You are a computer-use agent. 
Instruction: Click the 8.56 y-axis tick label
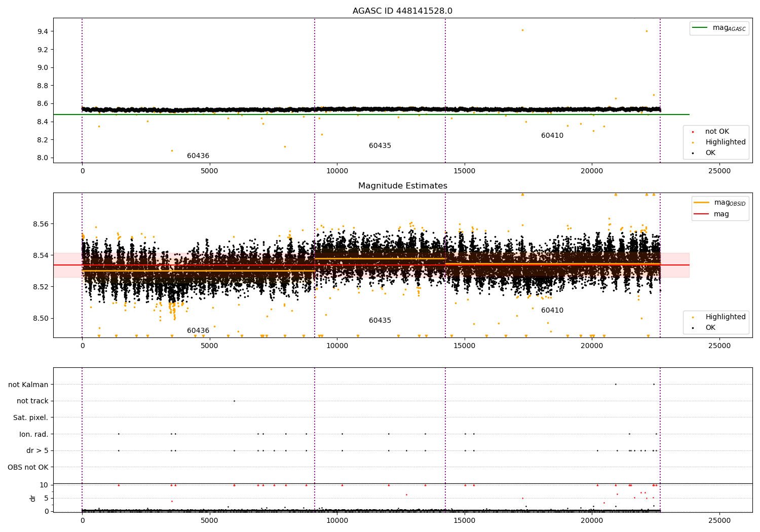click(41, 224)
